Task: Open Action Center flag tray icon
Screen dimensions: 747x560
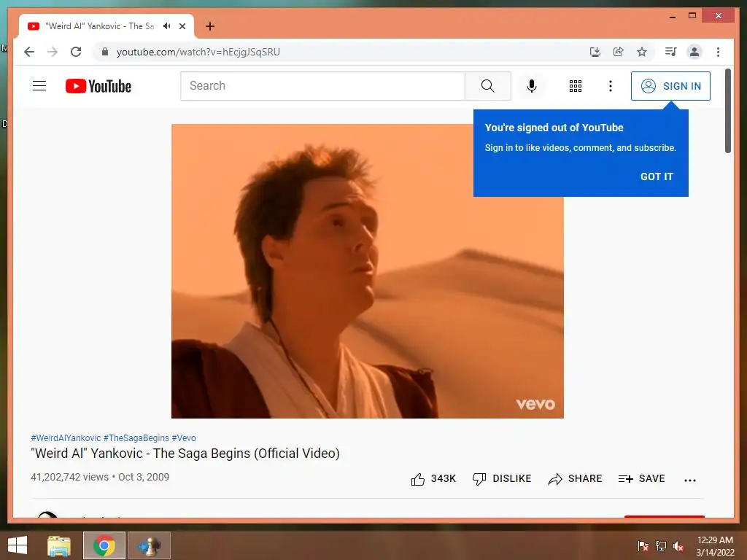Action: pyautogui.click(x=643, y=545)
